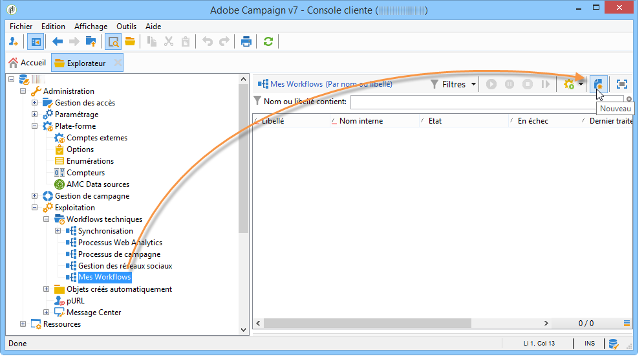This screenshot has height=363, width=644.
Task: Collapse the Workflows techniques node
Action: 46,219
